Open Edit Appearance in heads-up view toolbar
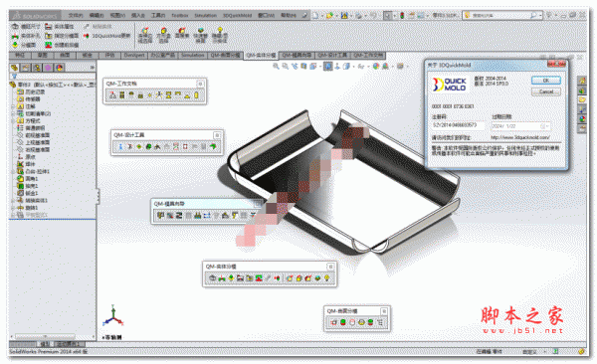597x364 pixels. click(376, 67)
